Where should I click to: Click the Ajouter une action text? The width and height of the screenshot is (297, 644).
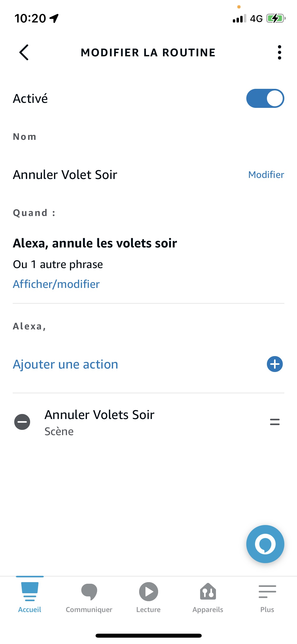(x=65, y=364)
